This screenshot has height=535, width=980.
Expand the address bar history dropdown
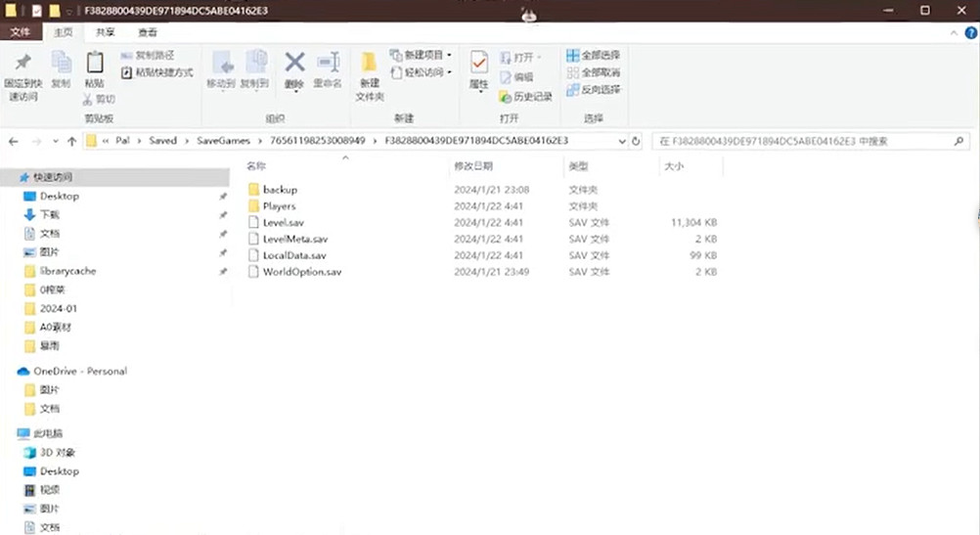[622, 141]
